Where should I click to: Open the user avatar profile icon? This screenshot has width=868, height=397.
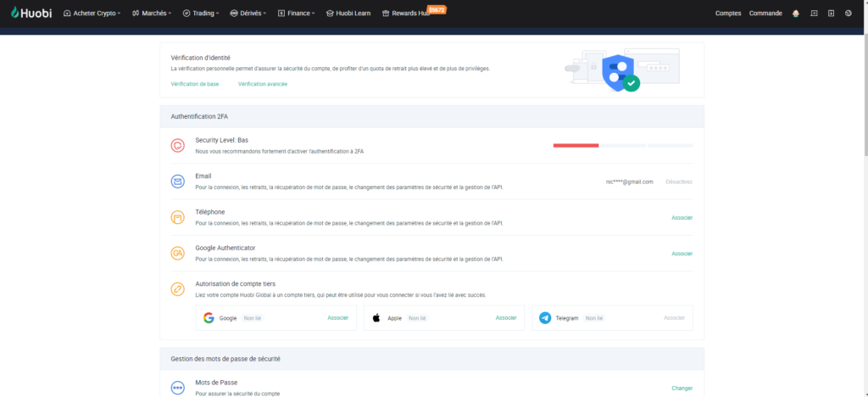click(795, 14)
